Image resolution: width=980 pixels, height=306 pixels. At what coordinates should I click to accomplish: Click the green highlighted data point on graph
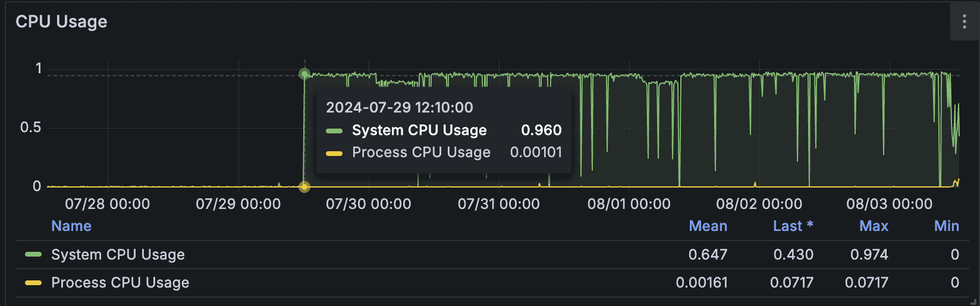[304, 74]
